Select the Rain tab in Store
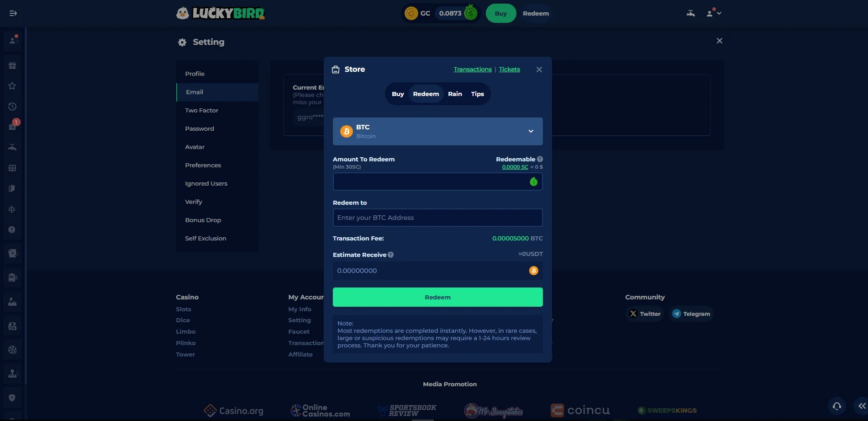Viewport: 868px width, 421px height. (x=455, y=94)
